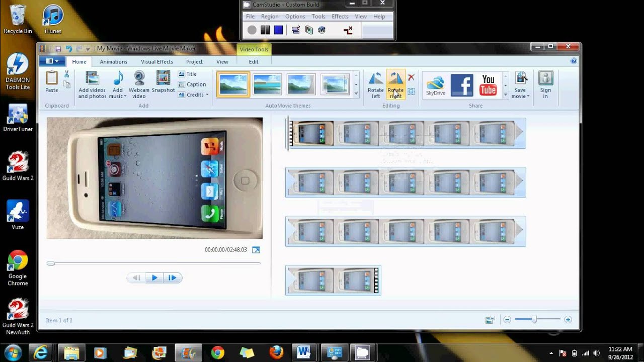
Task: Choose the second AutoMovie theme thumbnail
Action: 267,84
